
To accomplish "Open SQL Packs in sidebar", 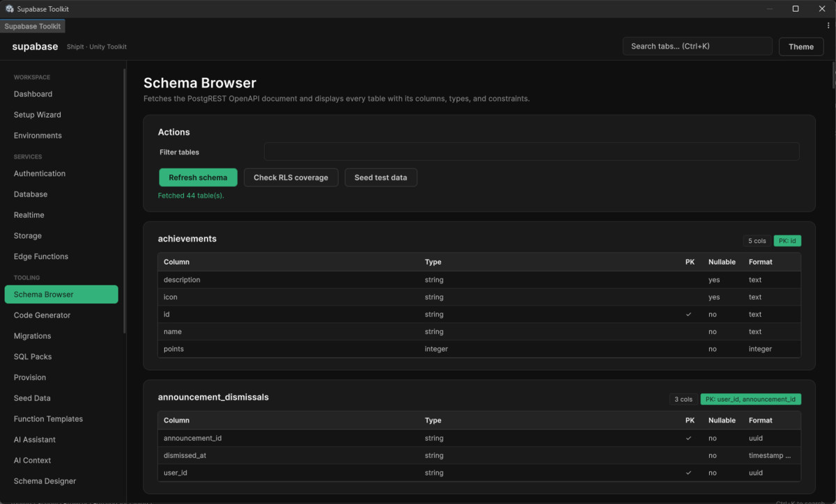I will tap(61, 356).
